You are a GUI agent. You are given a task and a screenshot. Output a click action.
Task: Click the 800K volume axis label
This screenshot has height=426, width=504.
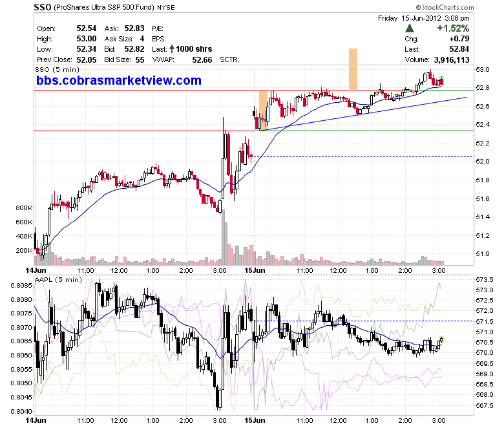tap(24, 208)
